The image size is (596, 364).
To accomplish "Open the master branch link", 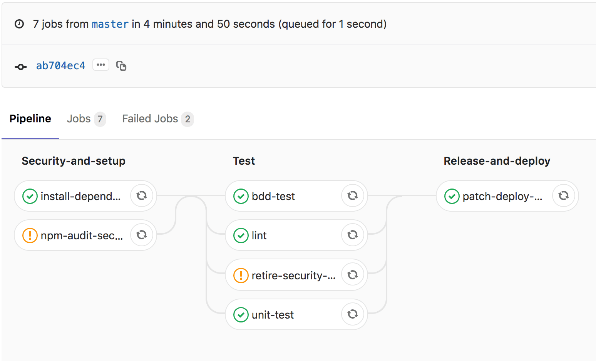I will (110, 24).
